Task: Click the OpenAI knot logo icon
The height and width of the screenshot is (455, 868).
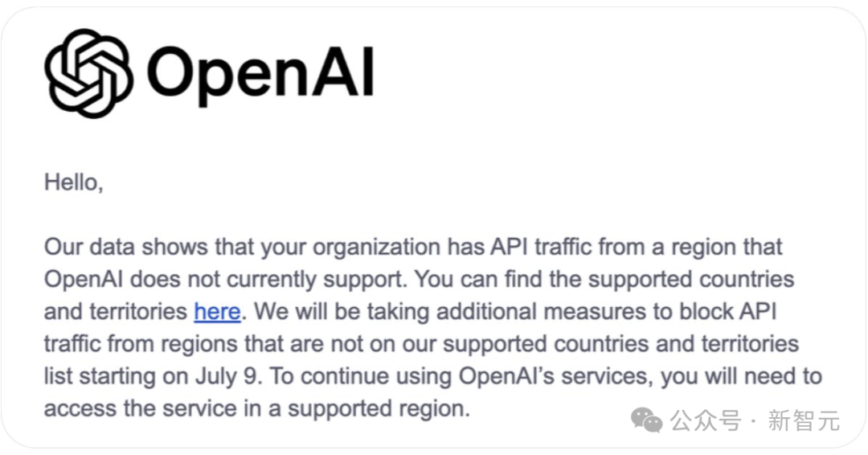Action: 88,73
